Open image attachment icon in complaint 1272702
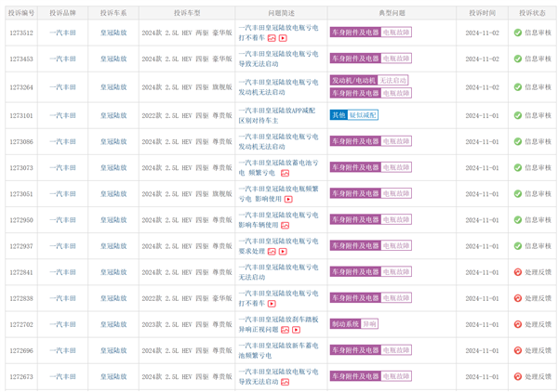Screen dimensions: 558x392 coord(286,330)
